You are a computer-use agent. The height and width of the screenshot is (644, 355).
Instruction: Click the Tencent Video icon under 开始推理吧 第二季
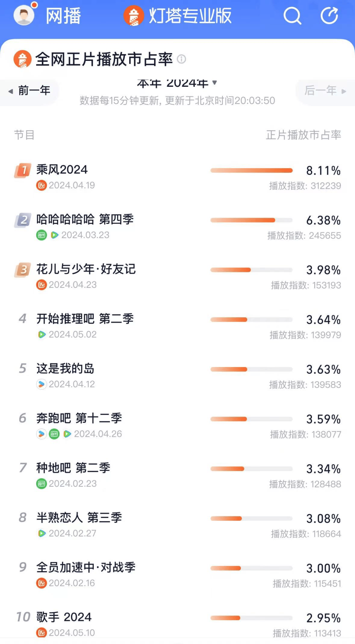42,334
